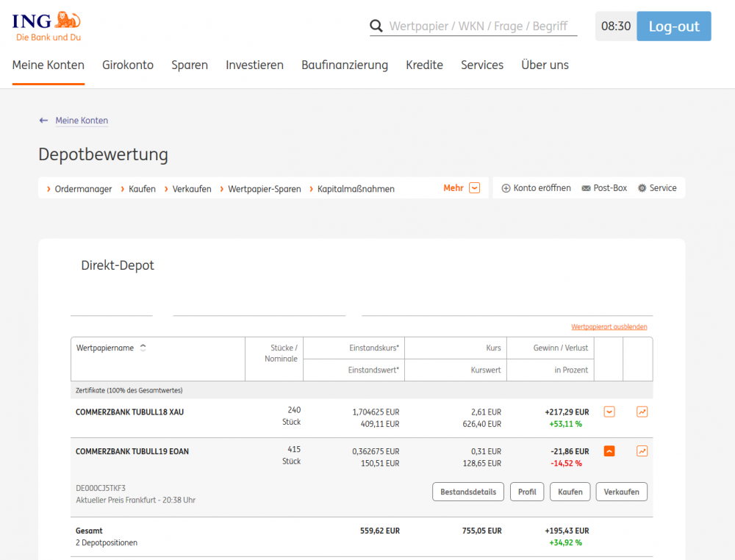Expand the COMMERZBANK TUBULL18 XAU row
Image resolution: width=735 pixels, height=560 pixels.
[609, 412]
